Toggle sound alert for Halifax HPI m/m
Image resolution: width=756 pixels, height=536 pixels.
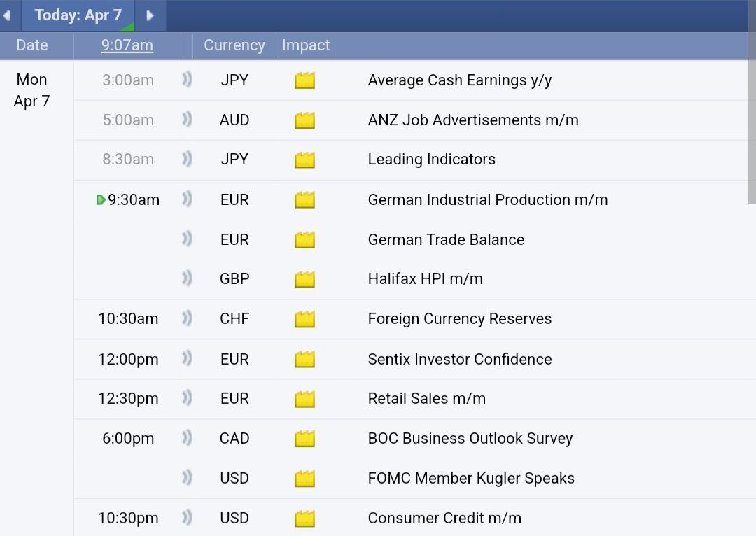coord(187,278)
